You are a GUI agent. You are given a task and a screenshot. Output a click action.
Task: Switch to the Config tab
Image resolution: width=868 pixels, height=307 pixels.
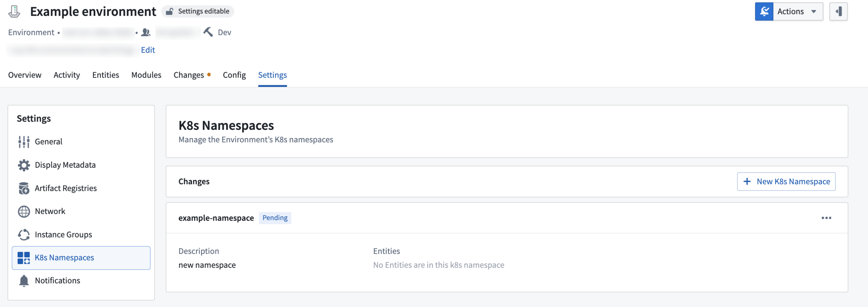[x=234, y=75]
